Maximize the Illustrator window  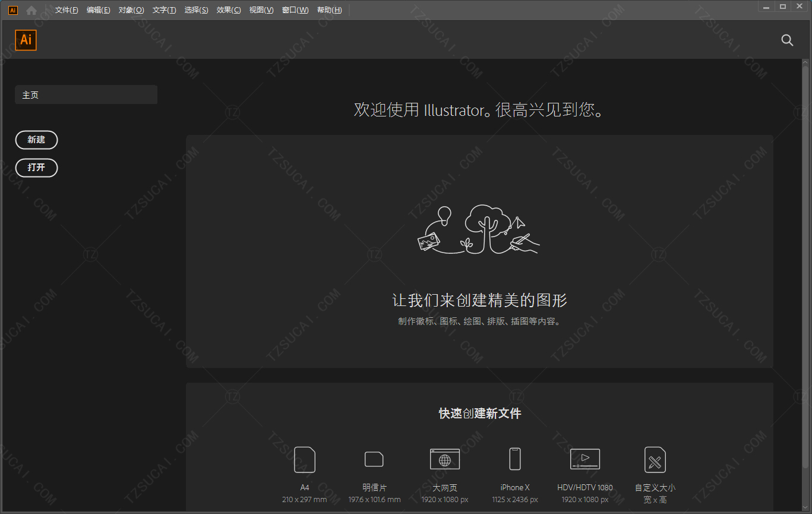783,7
